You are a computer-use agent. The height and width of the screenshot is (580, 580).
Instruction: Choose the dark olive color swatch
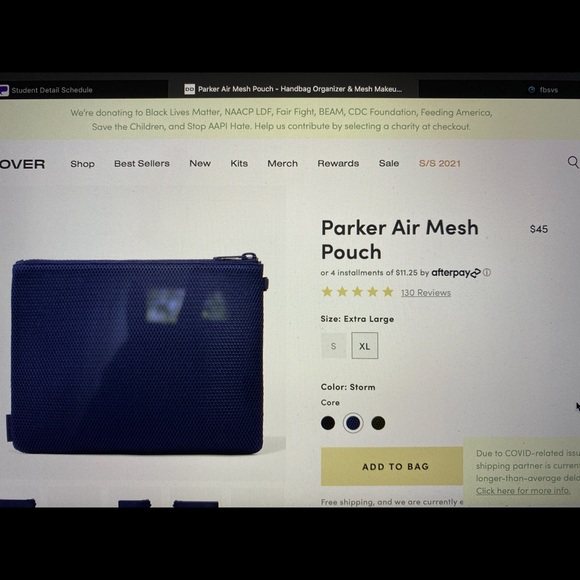(378, 423)
